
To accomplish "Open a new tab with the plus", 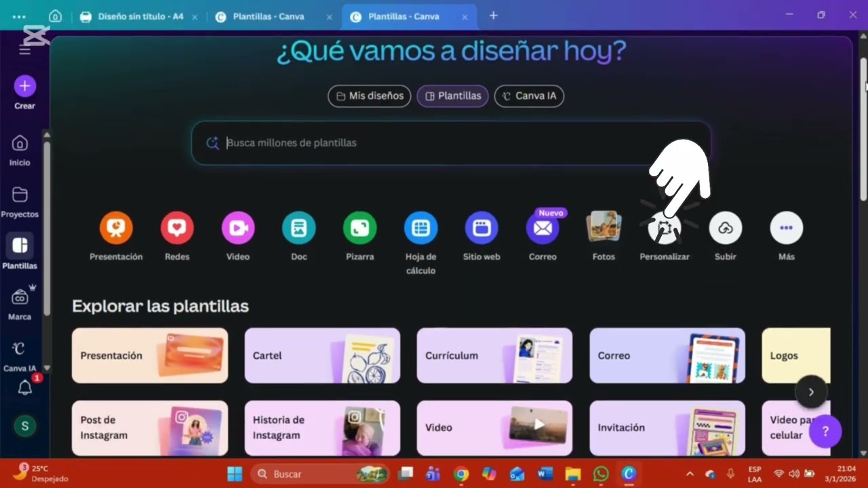I will (493, 16).
